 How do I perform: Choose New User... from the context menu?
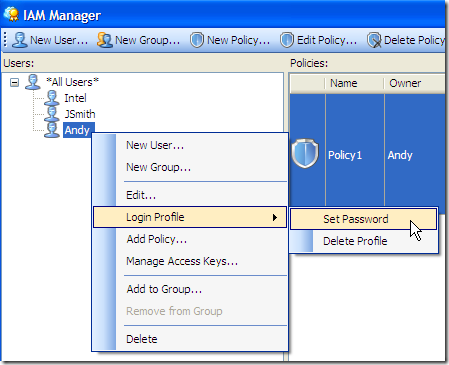click(190, 145)
